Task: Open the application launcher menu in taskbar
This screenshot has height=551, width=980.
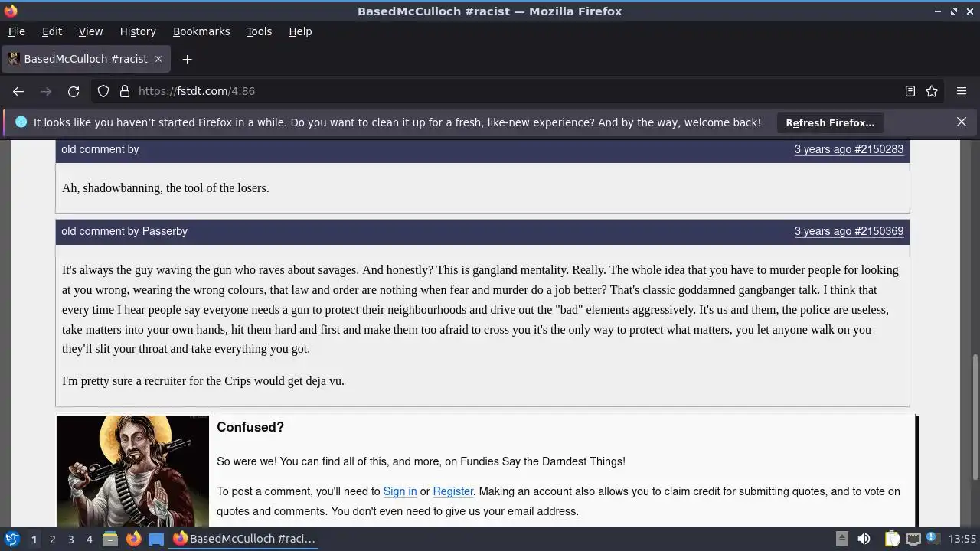Action: pos(11,539)
